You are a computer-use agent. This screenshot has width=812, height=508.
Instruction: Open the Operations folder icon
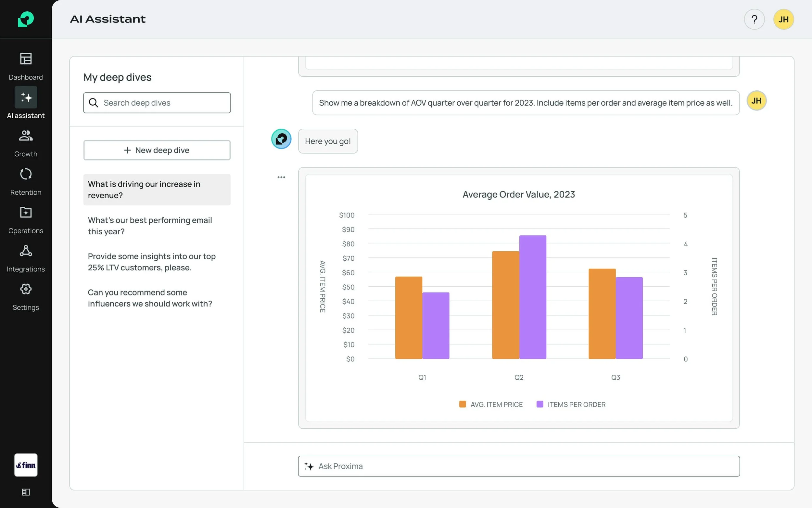pyautogui.click(x=26, y=212)
